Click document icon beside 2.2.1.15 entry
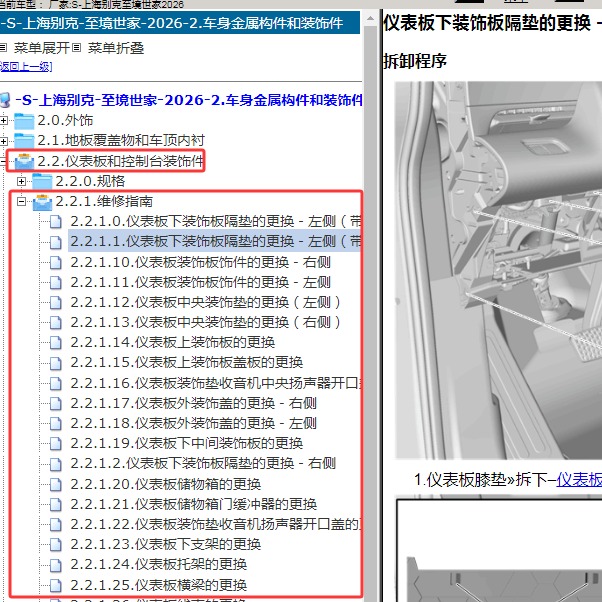This screenshot has height=602, width=602. pos(56,363)
